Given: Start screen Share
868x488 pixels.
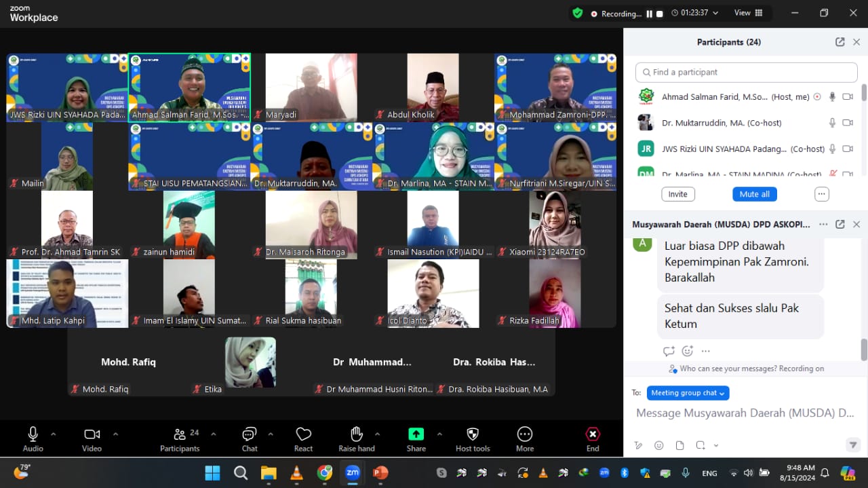Looking at the screenshot, I should (x=416, y=439).
